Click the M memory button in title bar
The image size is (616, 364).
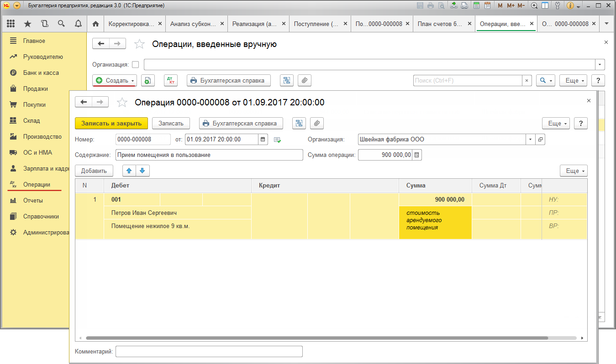(500, 5)
